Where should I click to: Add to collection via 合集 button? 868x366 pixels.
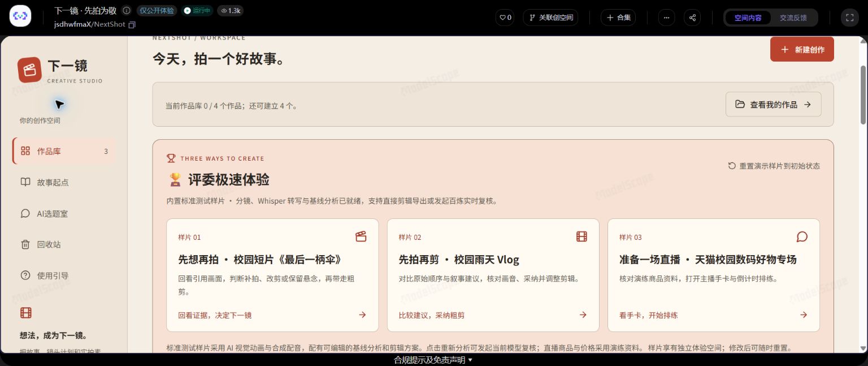click(618, 18)
